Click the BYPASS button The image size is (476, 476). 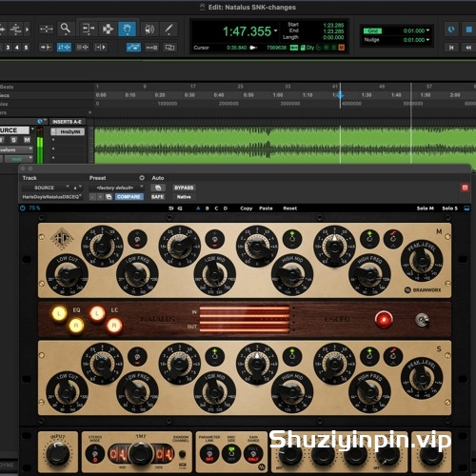pyautogui.click(x=184, y=188)
